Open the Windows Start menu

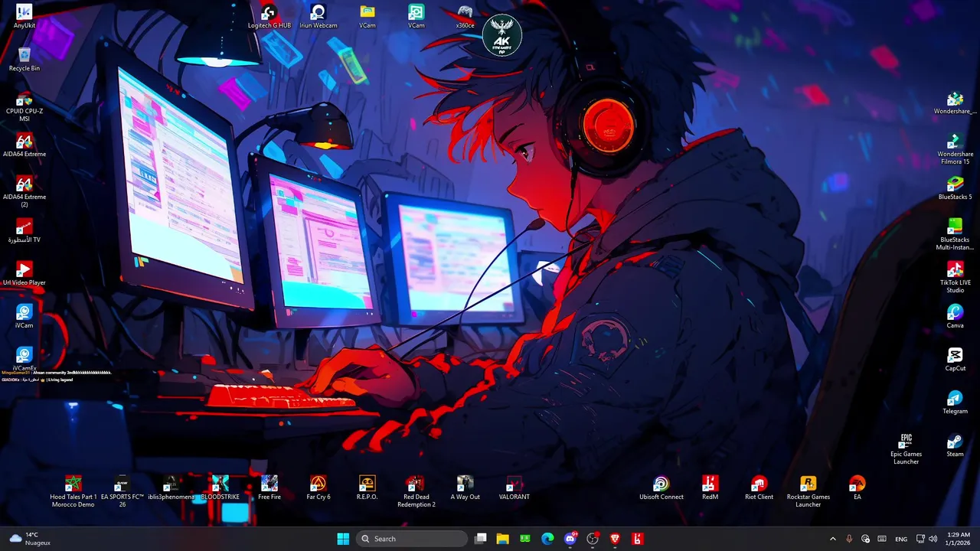[343, 539]
